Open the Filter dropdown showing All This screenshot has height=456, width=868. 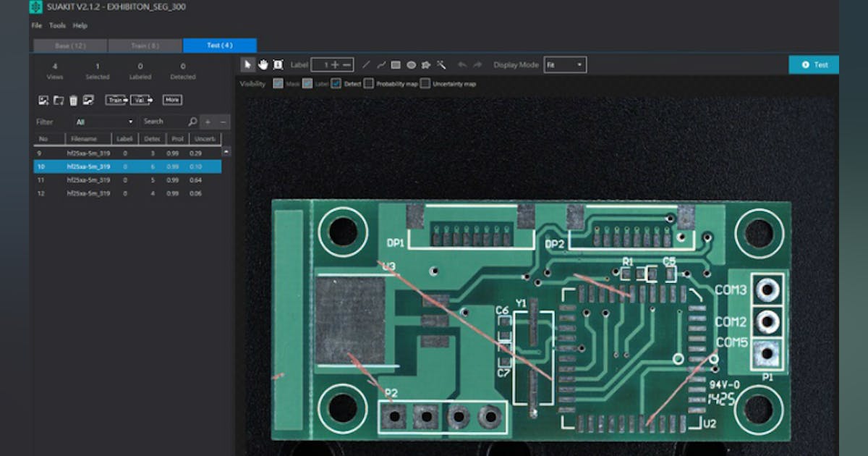pos(105,121)
